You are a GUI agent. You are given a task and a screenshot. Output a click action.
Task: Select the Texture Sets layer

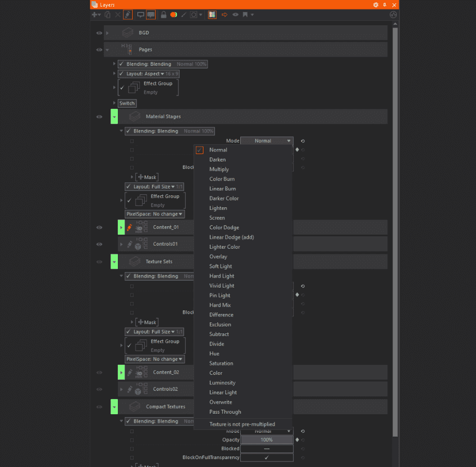click(x=159, y=262)
